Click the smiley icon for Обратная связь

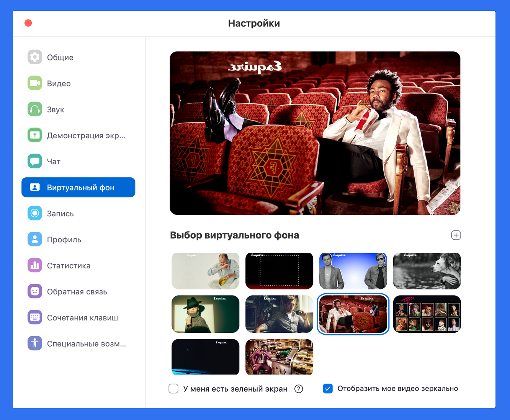point(35,291)
